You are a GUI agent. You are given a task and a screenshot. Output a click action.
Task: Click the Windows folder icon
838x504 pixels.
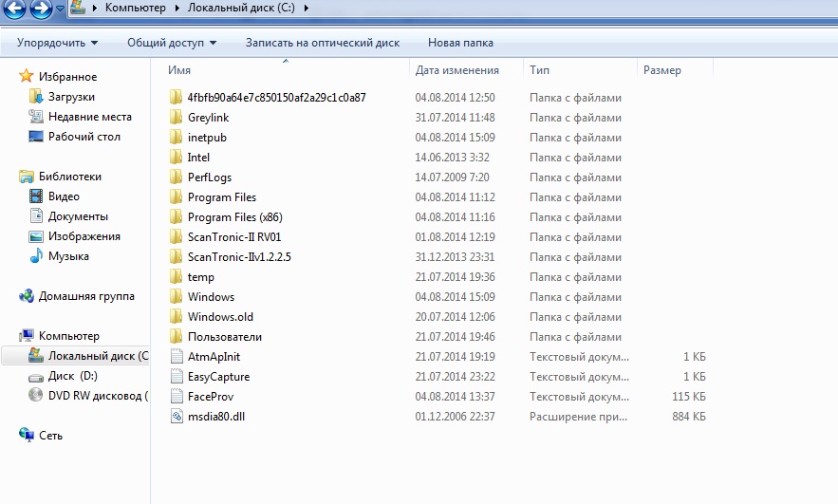[176, 297]
